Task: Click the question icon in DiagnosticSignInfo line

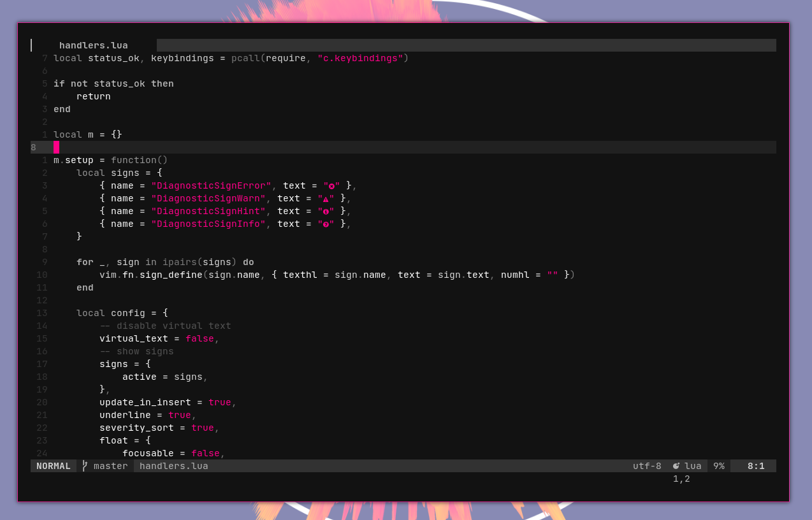Action: coord(326,224)
